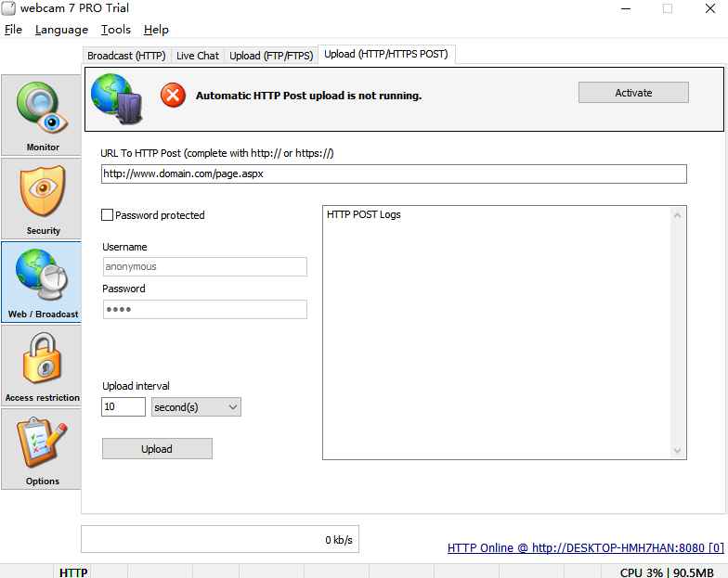Image resolution: width=728 pixels, height=578 pixels.
Task: Close the webcam 7 PRO Trial window
Action: point(710,8)
